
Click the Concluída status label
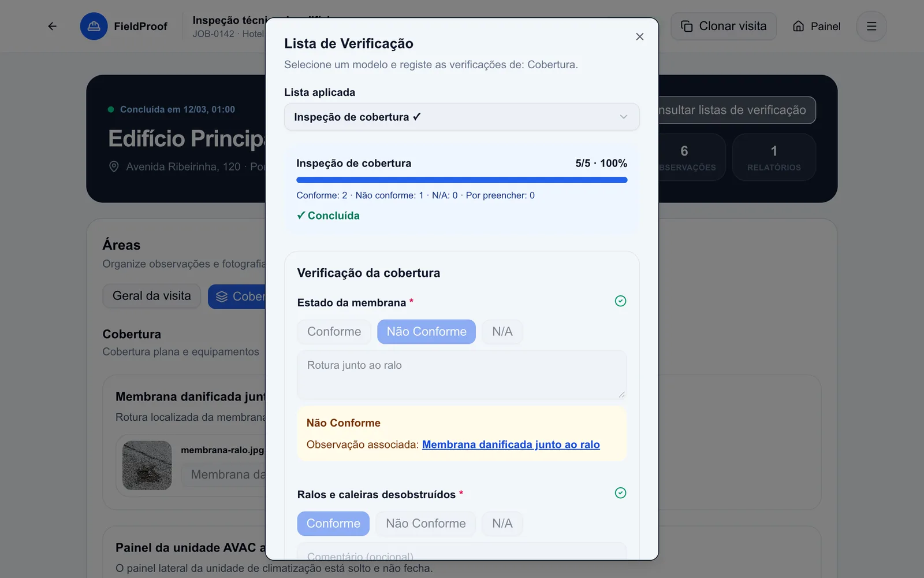tap(328, 216)
